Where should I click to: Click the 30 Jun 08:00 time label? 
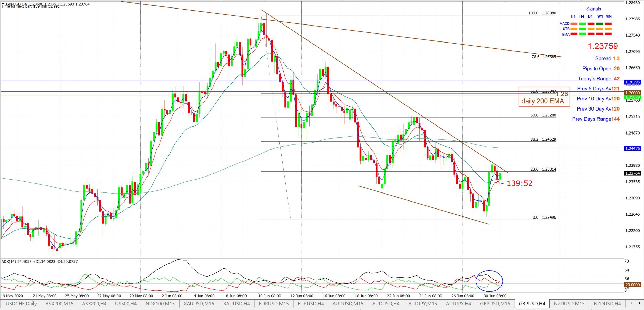pyautogui.click(x=495, y=296)
